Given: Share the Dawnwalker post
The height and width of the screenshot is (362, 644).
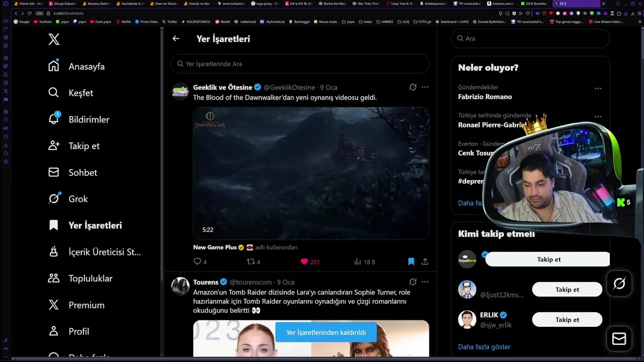Looking at the screenshot, I should pos(425,261).
